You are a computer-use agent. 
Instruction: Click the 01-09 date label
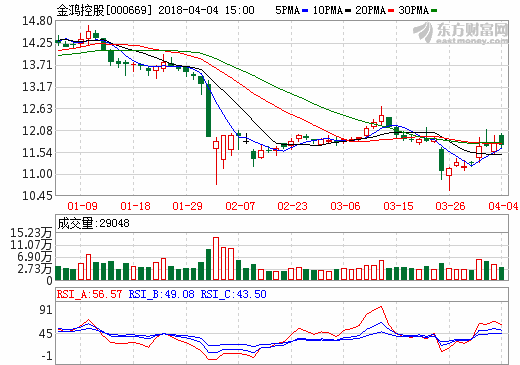tap(82, 206)
